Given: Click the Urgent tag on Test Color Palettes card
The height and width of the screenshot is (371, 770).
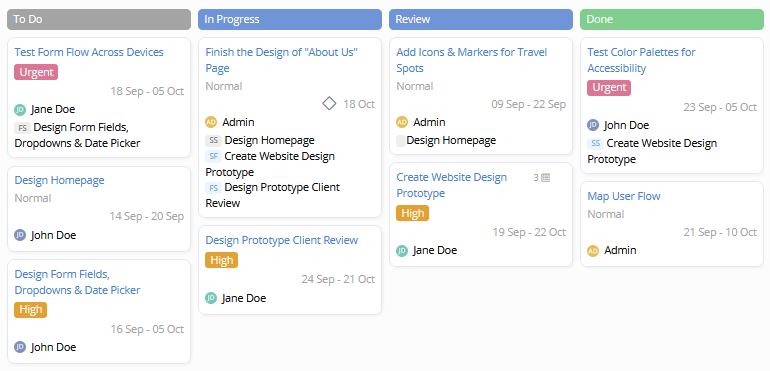Looking at the screenshot, I should [609, 87].
